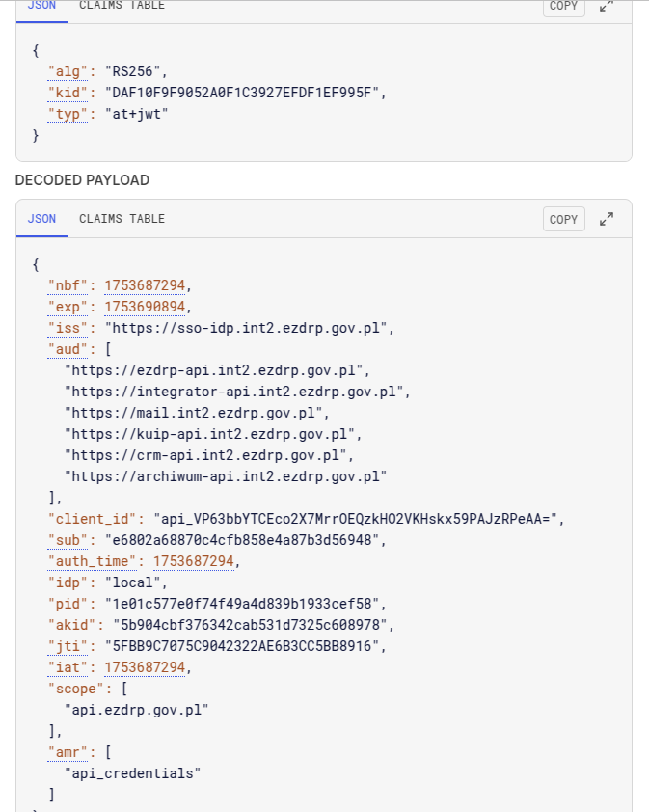Click the "scope" claim key
This screenshot has height=812, width=649.
pos(81,689)
